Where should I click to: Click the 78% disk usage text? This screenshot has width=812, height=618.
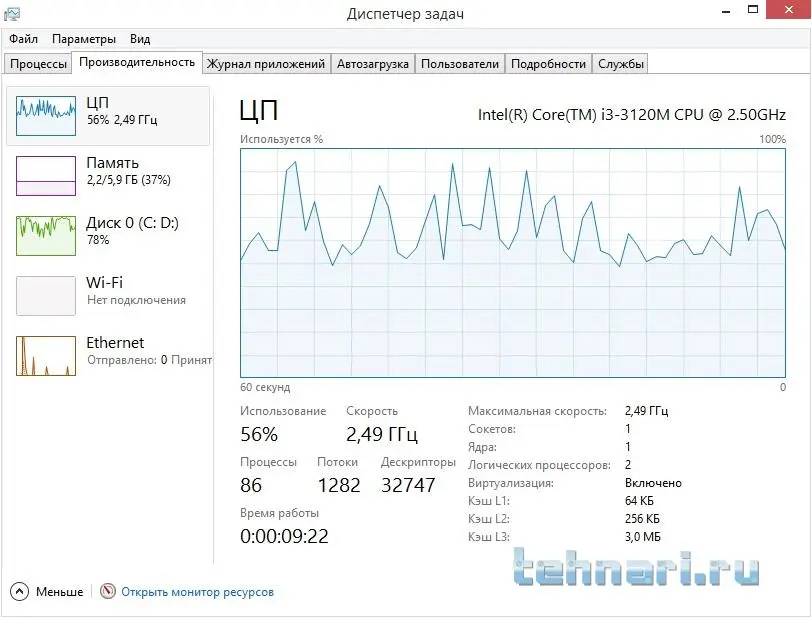(98, 240)
